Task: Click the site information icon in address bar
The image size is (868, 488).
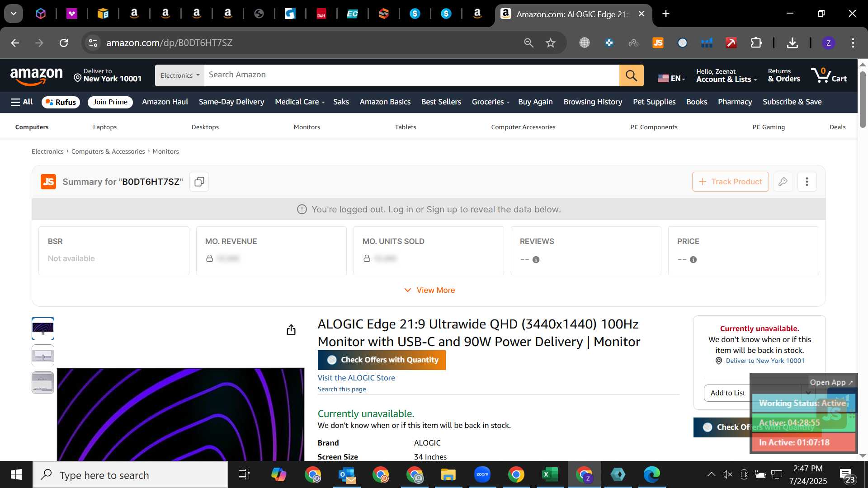Action: point(93,43)
